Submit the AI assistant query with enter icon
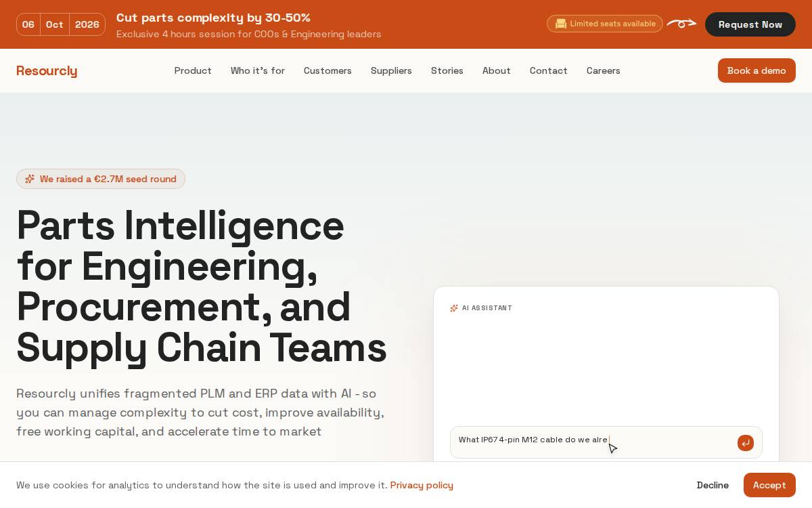Image resolution: width=812 pixels, height=508 pixels. pyautogui.click(x=746, y=443)
